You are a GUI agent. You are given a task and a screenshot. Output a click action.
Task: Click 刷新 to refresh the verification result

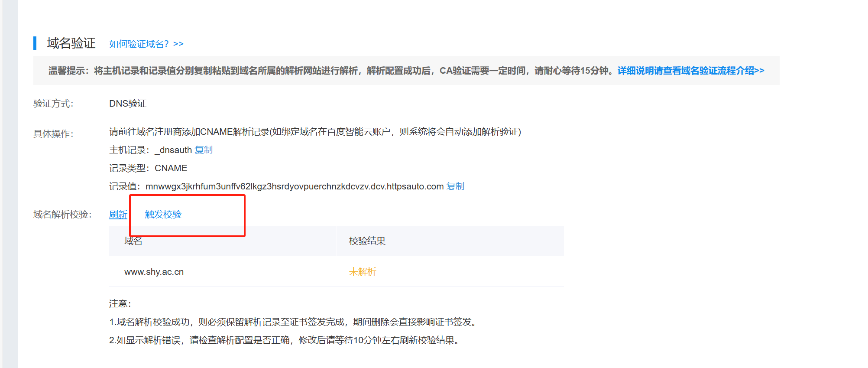click(118, 215)
